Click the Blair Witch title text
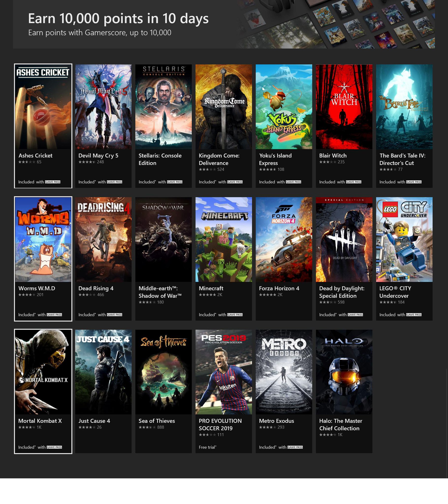Image resolution: width=448 pixels, height=504 pixels. 333,156
